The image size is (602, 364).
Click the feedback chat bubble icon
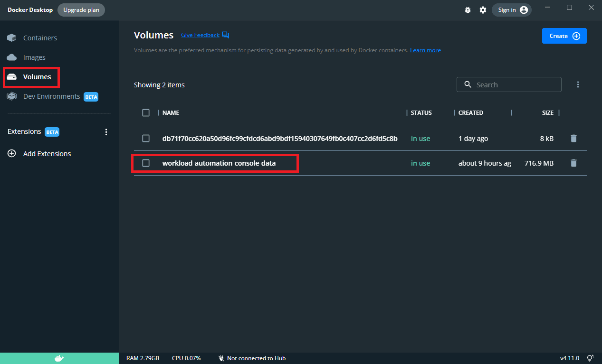[226, 35]
